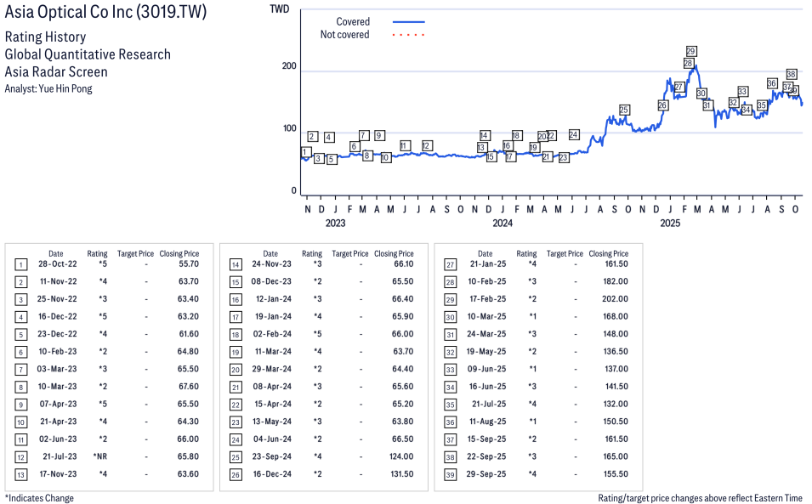
Task: Click the Target Price header in the right table
Action: point(565,253)
